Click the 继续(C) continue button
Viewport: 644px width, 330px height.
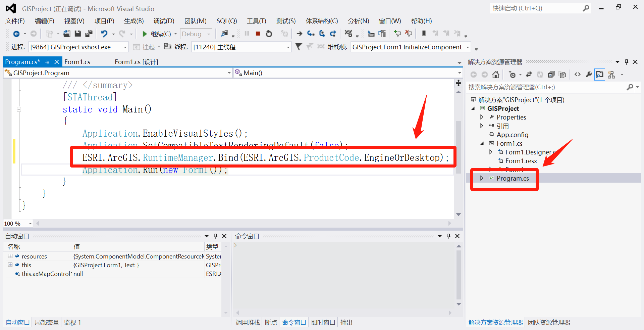pos(158,34)
